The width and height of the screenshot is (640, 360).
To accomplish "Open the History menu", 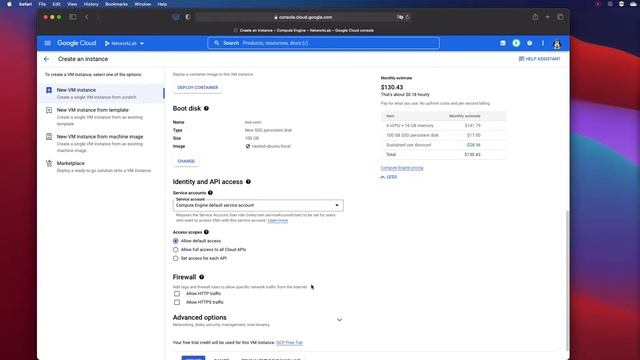I will click(91, 4).
